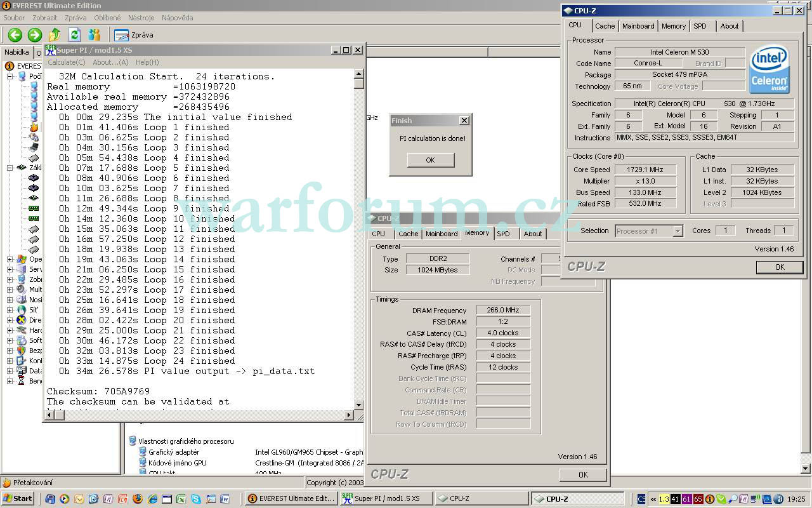This screenshot has width=812, height=508.
Task: Click Grafický adaptér row icon in EVEREST
Action: pyautogui.click(x=143, y=452)
